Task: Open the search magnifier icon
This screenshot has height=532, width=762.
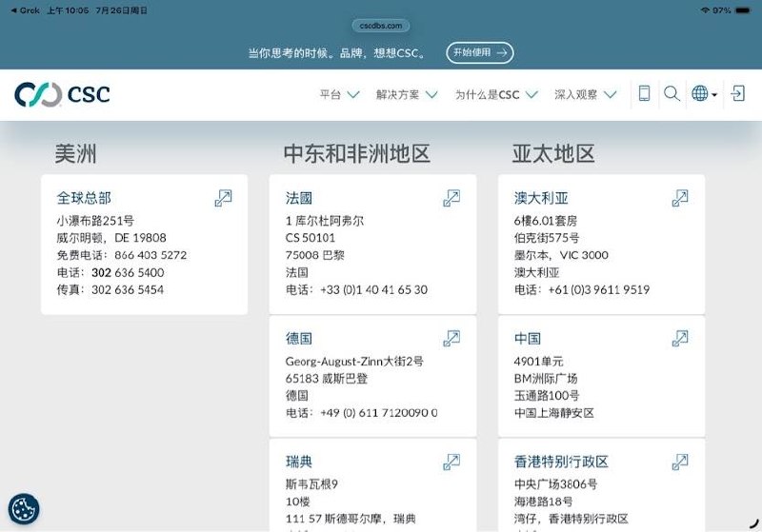Action: coord(672,93)
